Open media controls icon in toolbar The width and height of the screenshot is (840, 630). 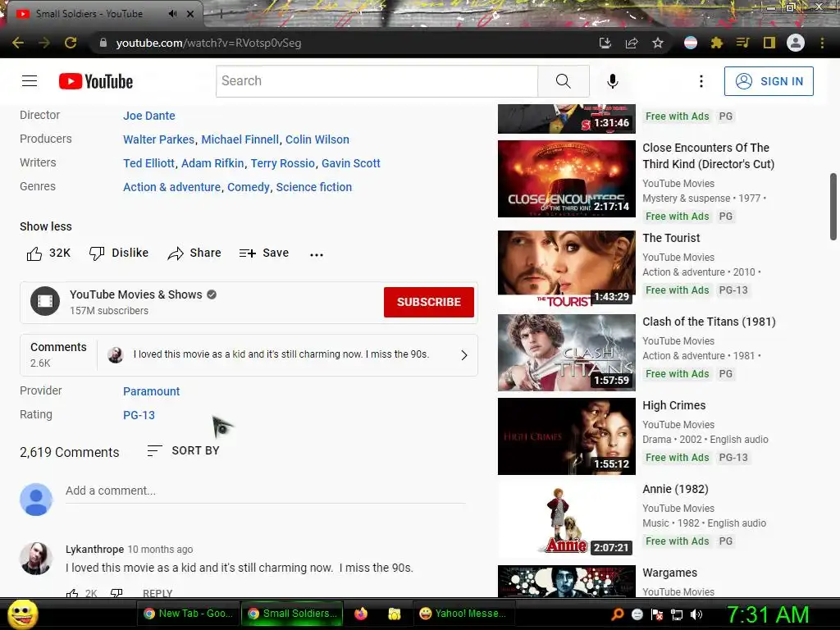coord(742,43)
